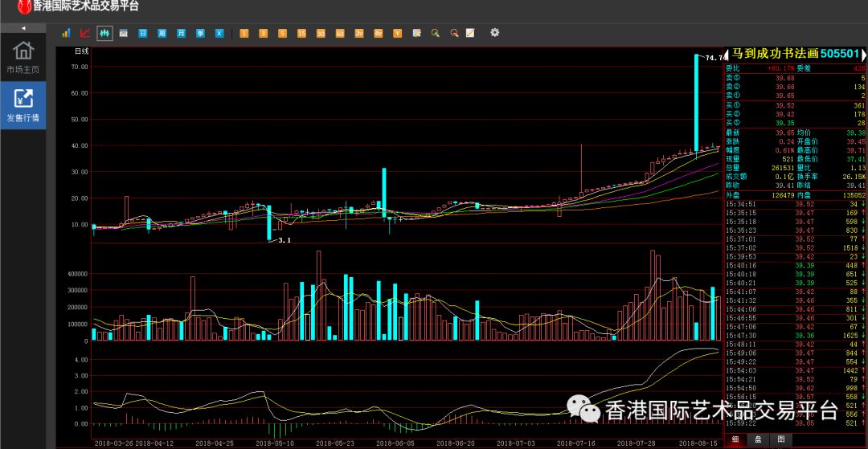Select the 1-minute chart button
The image size is (868, 449).
[x=244, y=33]
